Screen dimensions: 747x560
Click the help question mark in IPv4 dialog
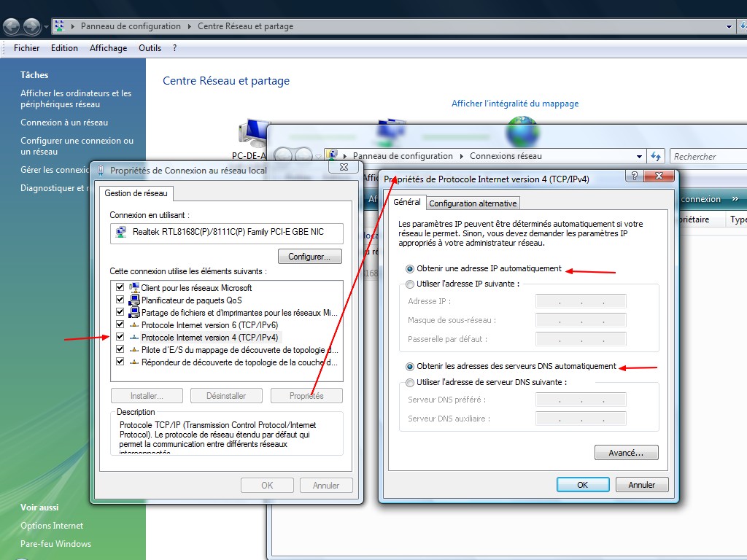click(636, 176)
